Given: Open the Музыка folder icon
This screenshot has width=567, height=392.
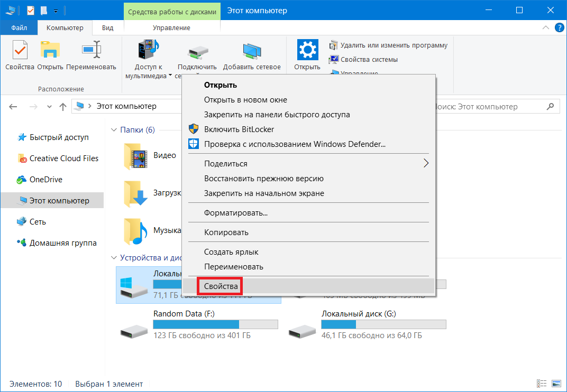Looking at the screenshot, I should click(135, 231).
